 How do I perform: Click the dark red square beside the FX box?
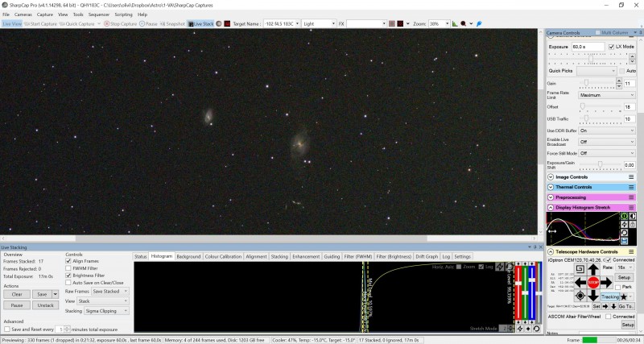click(400, 24)
